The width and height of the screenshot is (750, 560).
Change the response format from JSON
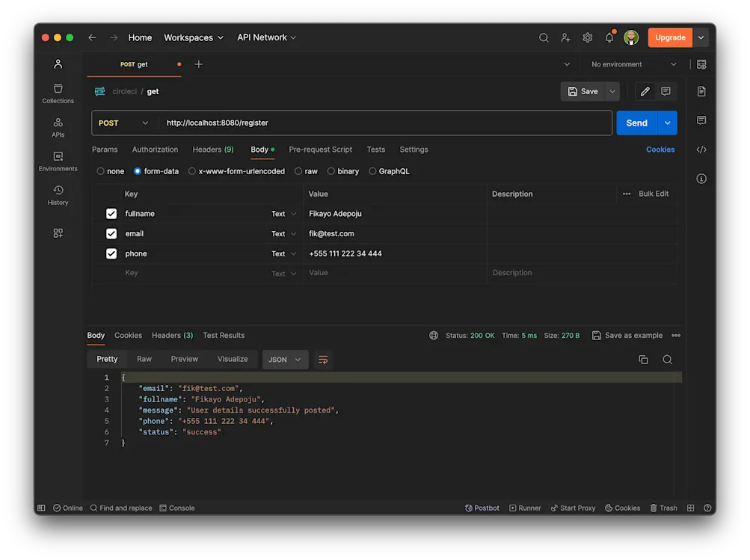pos(285,359)
